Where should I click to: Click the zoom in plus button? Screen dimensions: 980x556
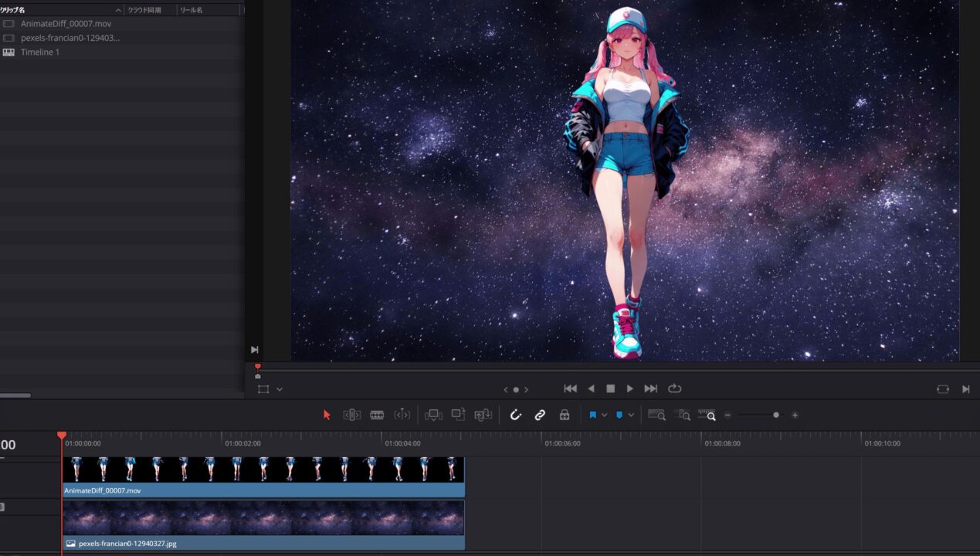click(795, 415)
